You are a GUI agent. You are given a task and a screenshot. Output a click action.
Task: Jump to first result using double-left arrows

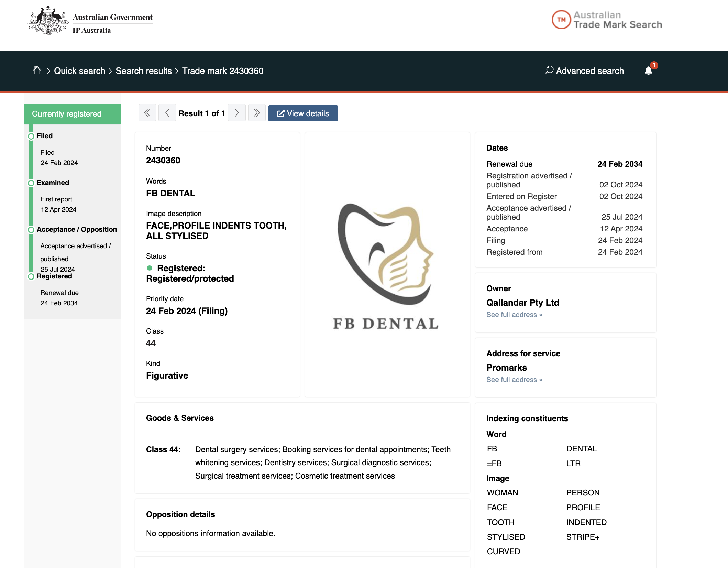(147, 113)
